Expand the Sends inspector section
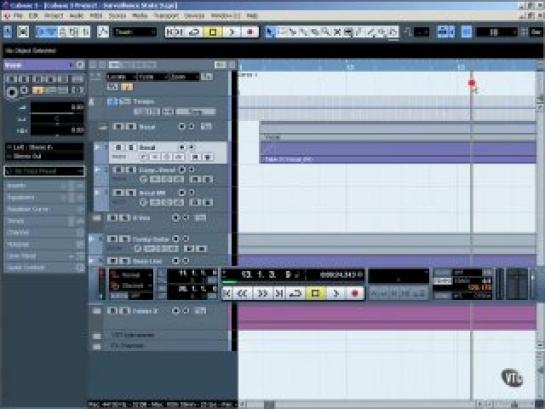Screen dimensions: 545x409 [x=44, y=221]
